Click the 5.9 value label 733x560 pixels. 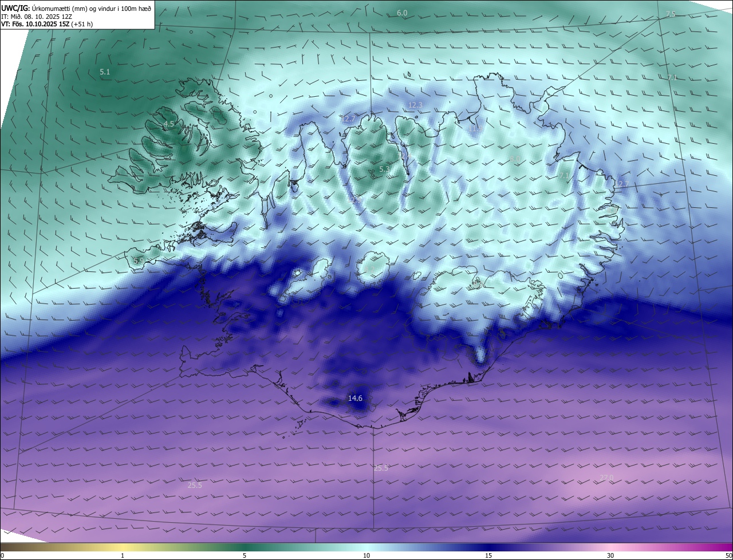tap(139, 261)
